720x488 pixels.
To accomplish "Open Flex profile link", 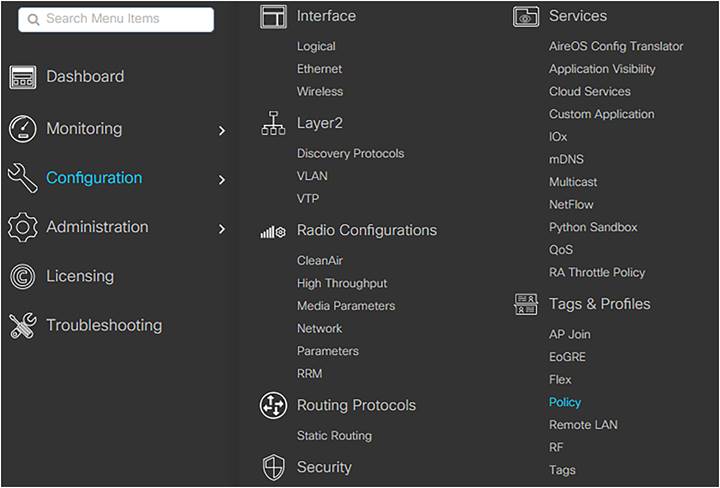I will coord(560,380).
